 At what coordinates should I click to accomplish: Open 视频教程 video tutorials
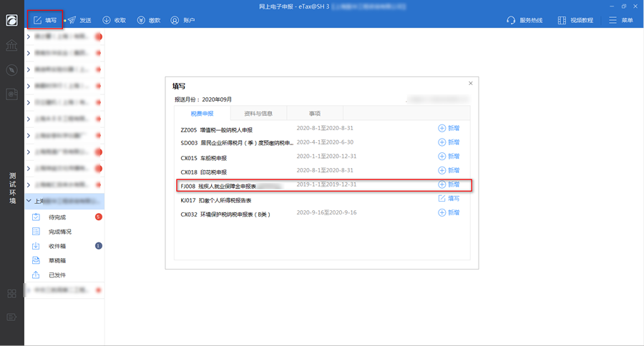[x=575, y=20]
